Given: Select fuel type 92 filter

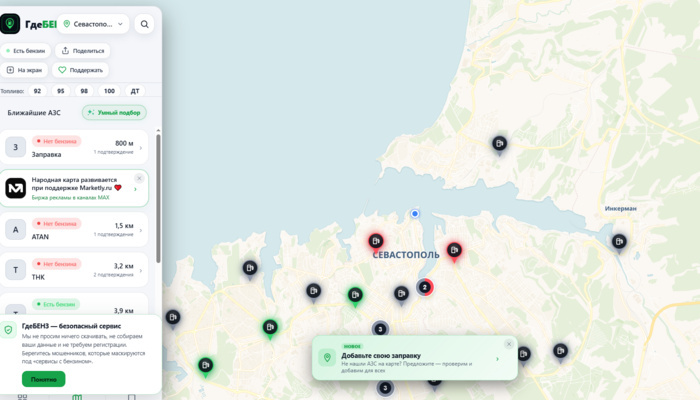Looking at the screenshot, I should 38,91.
